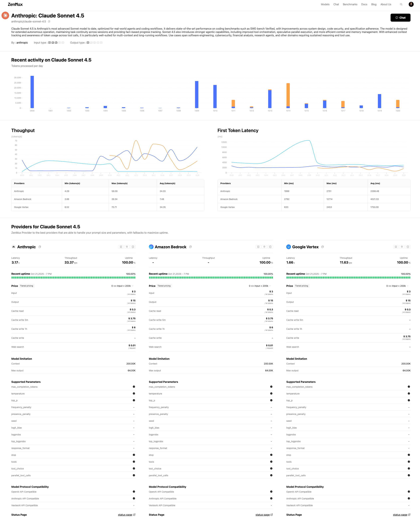
Task: Click the 1014 orange bar in activity chart
Action: [x=288, y=95]
